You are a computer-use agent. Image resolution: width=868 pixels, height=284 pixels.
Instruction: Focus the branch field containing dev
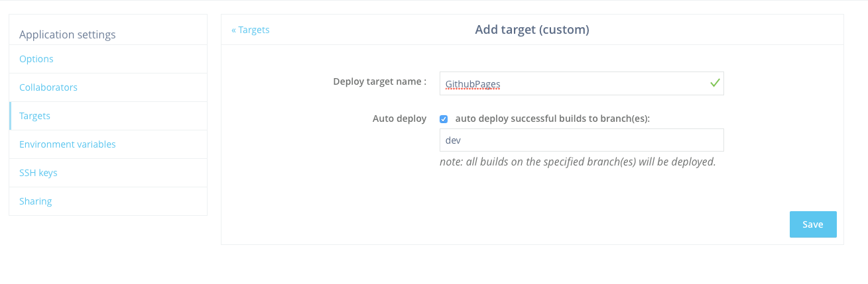[582, 140]
